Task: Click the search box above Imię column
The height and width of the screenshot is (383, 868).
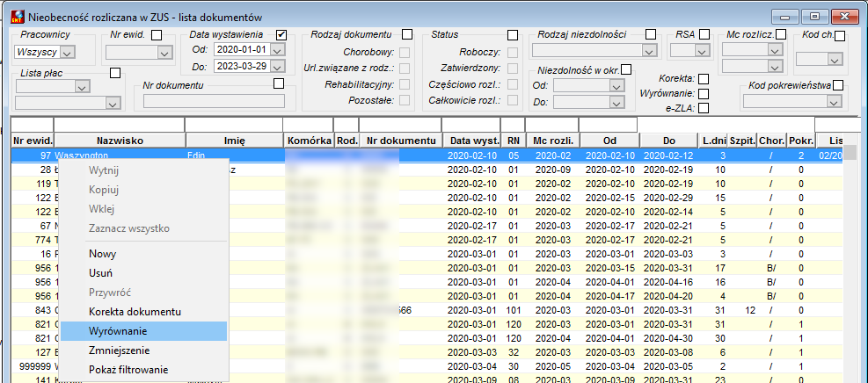Action: 234,124
